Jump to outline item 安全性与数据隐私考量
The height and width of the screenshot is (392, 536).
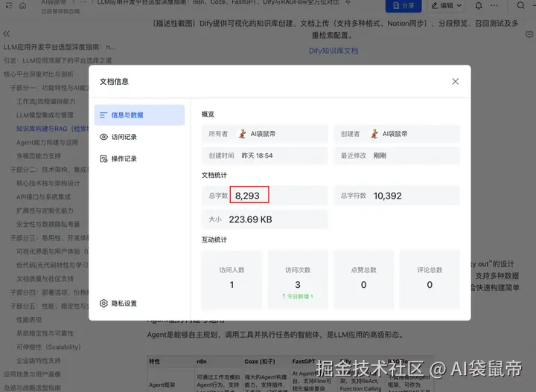[48, 225]
